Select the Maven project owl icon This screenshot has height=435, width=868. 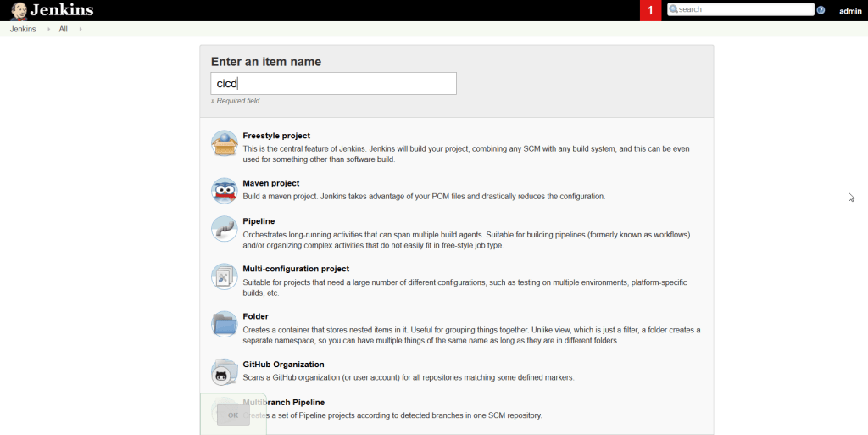[x=224, y=191]
